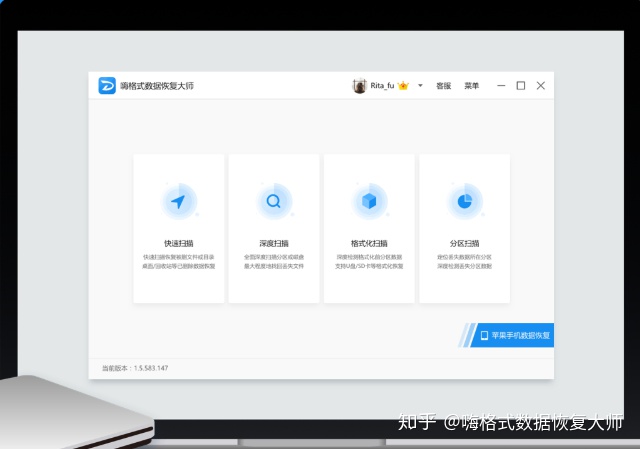Select the 深度扫描 magnifier icon
This screenshot has height=449, width=640.
click(274, 201)
